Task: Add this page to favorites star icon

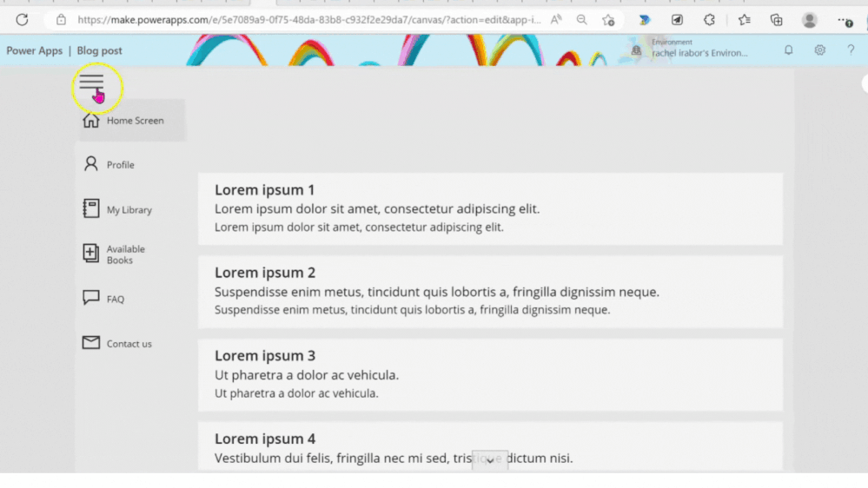Action: [x=608, y=21]
